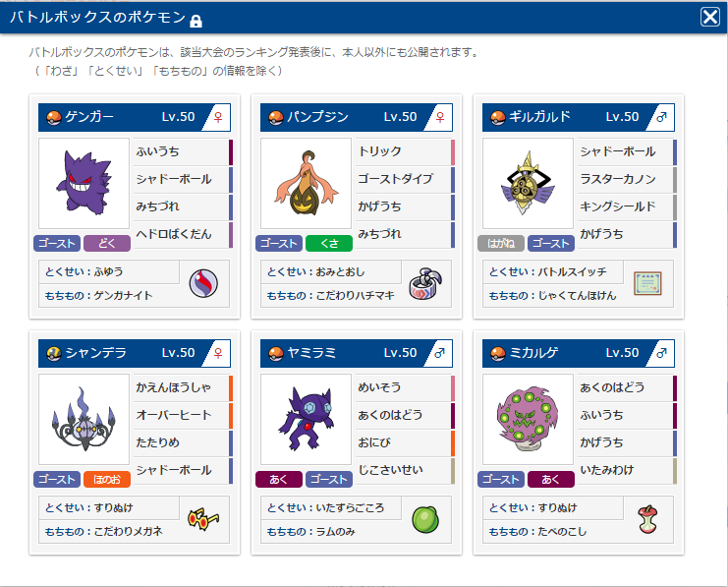
Task: Click the Ultra Ball icon beside シャンデラ
Action: click(54, 354)
